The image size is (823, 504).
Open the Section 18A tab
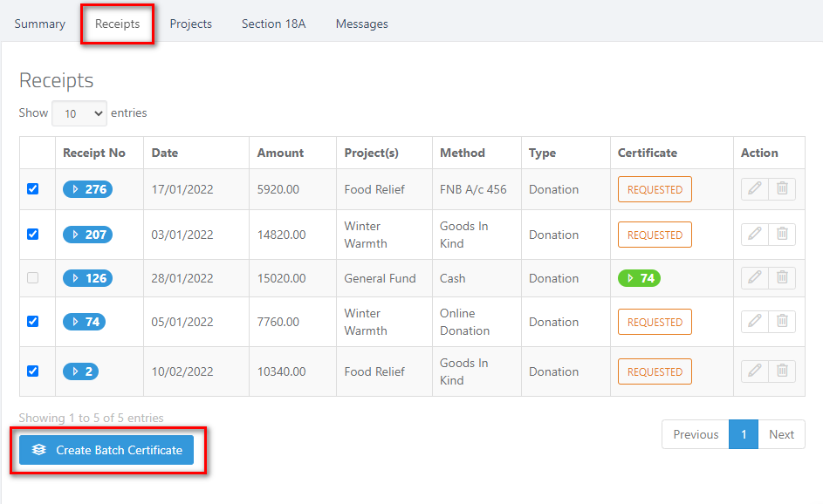pos(273,24)
